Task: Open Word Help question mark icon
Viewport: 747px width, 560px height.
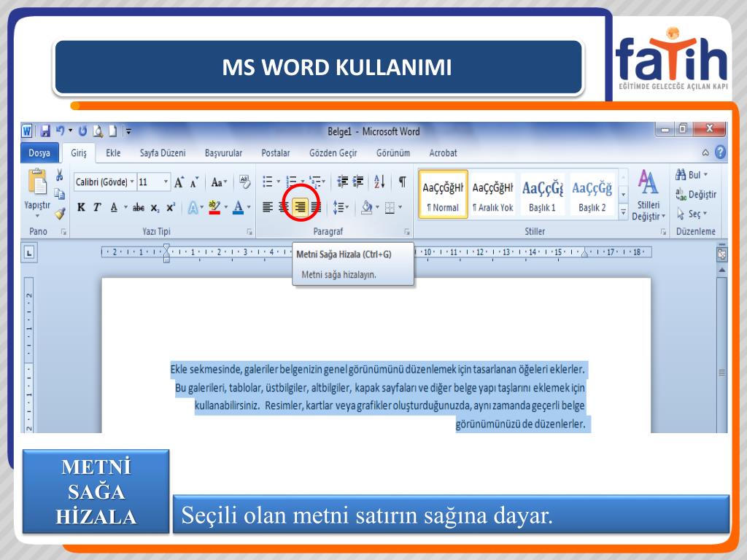Action: click(720, 152)
